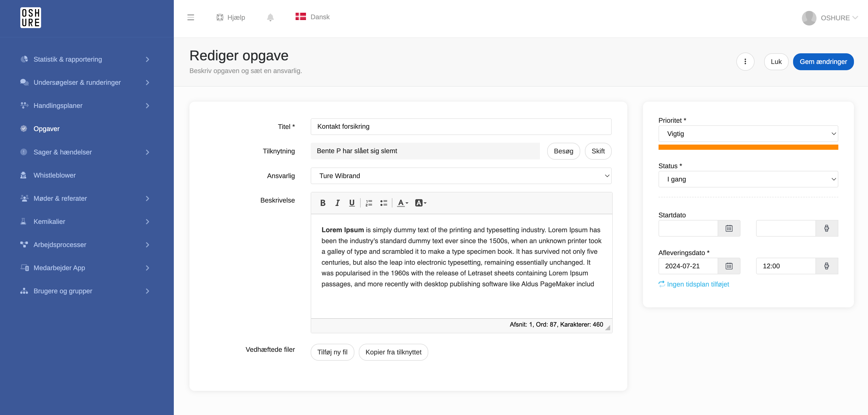The height and width of the screenshot is (415, 868).
Task: Open the Whistleblower sidebar item
Action: point(55,175)
